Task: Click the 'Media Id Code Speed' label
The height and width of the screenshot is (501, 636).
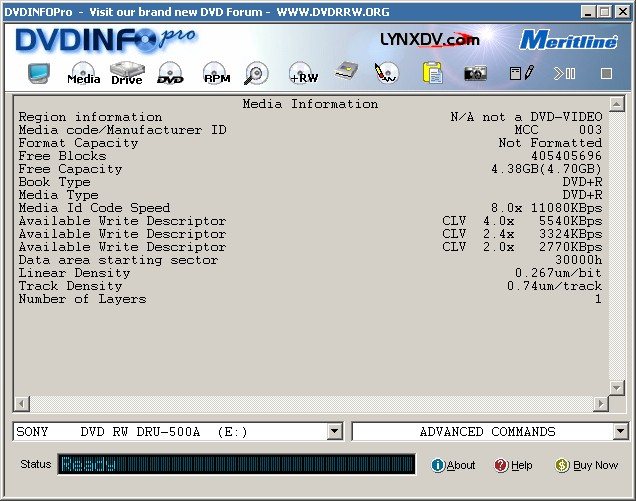Action: 94,208
